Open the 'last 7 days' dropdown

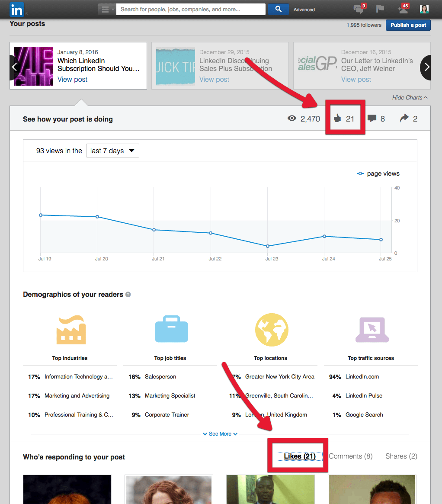[x=112, y=151]
